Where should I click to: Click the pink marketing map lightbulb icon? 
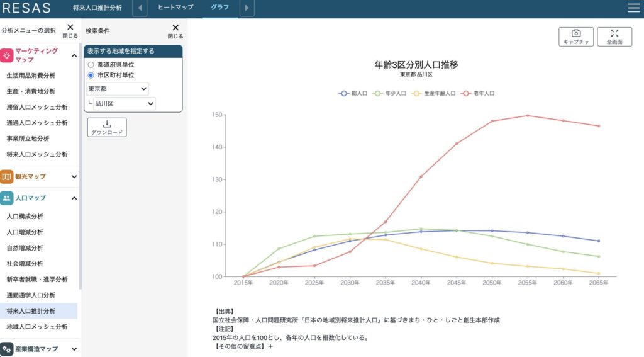point(7,55)
